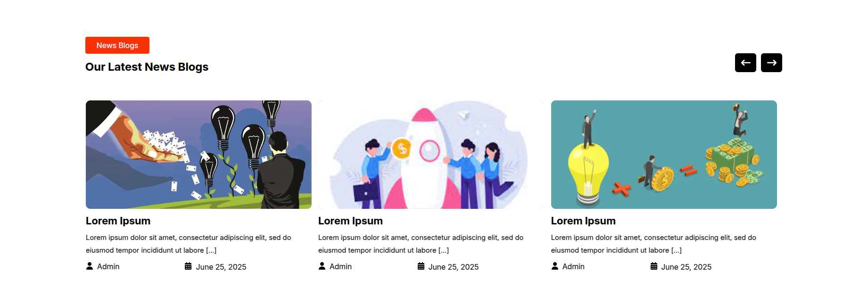Screen dimensions: 868x297
Task: Click the calendar icon under third blog post
Action: [654, 266]
